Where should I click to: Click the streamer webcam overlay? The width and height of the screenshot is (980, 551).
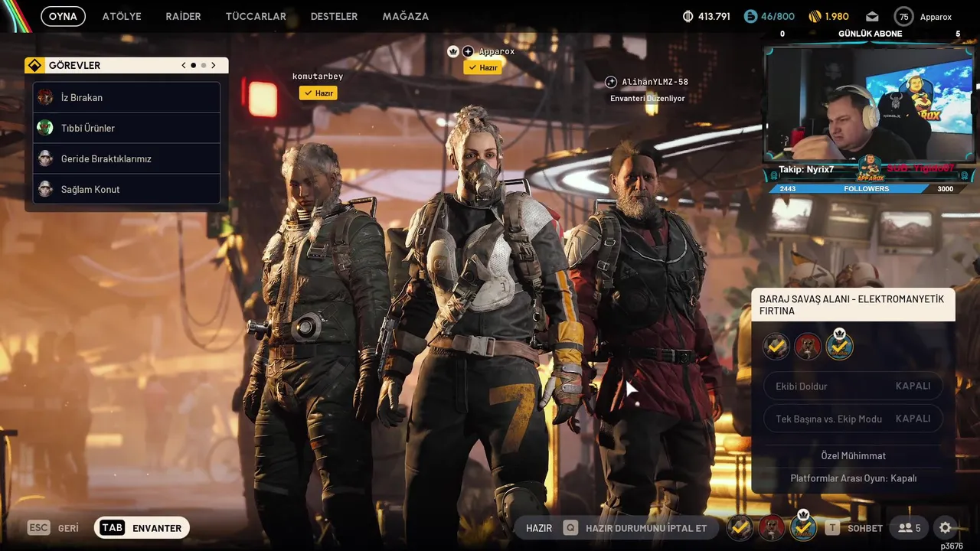pos(870,106)
